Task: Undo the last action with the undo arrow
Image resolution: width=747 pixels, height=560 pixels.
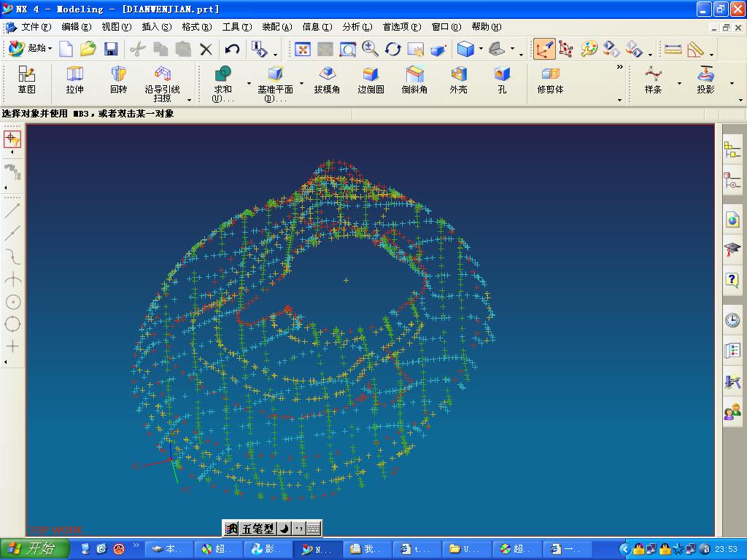Action: (x=232, y=49)
